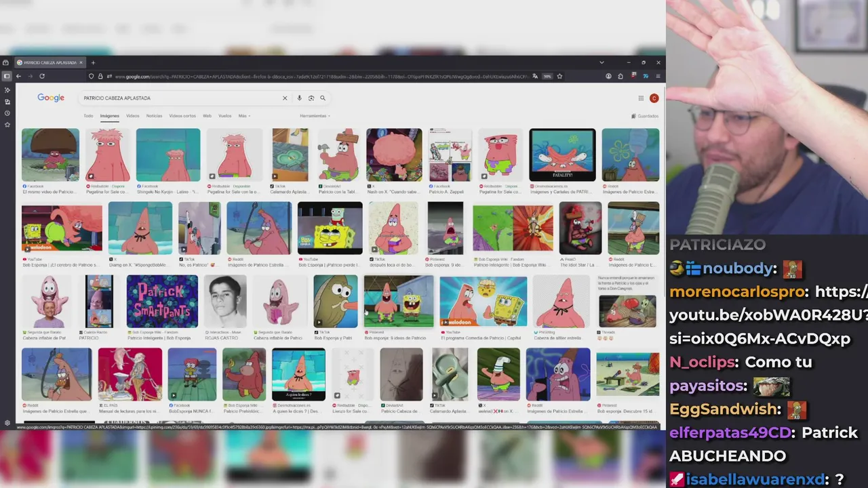
Task: Open 'Bob esponja: Descubre 15 id' Pinterest image
Action: pos(628,375)
